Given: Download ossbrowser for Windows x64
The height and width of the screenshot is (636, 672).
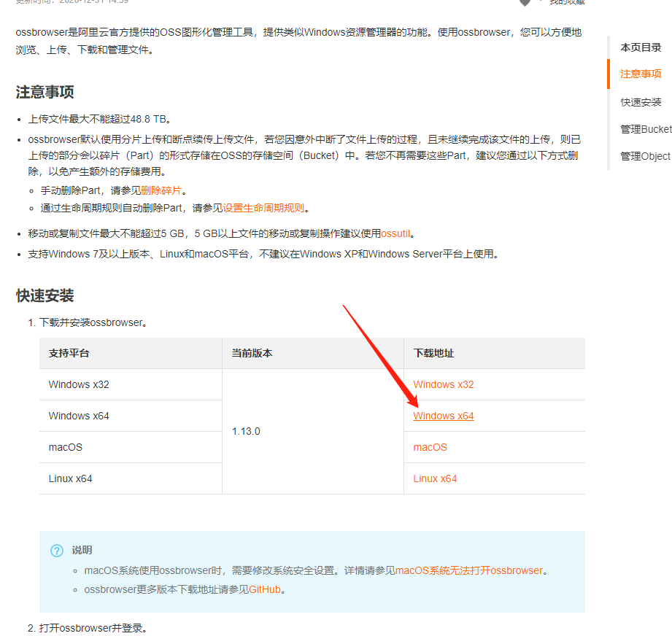Looking at the screenshot, I should point(443,416).
